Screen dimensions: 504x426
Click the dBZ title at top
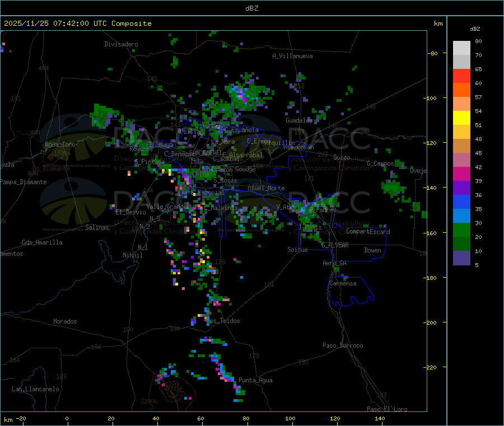pyautogui.click(x=251, y=8)
